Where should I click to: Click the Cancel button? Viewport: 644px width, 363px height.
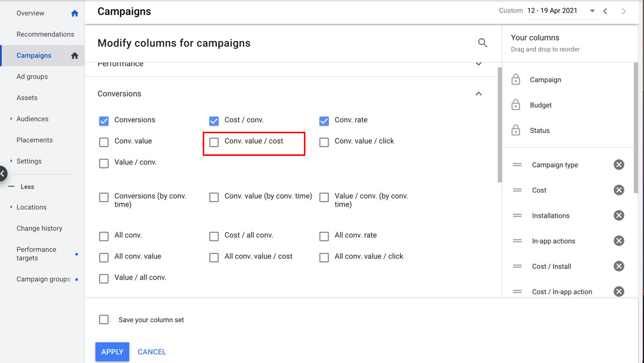tap(152, 352)
